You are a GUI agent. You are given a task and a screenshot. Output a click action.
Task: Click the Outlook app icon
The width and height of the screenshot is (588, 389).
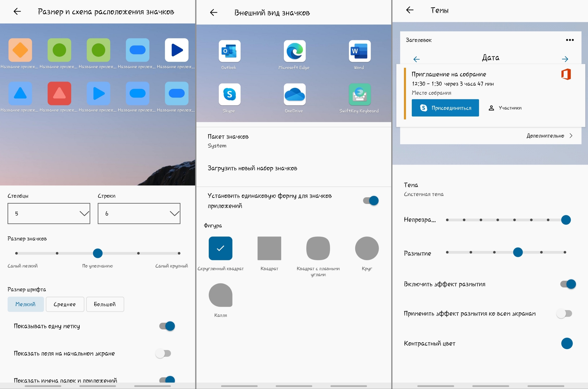click(229, 51)
